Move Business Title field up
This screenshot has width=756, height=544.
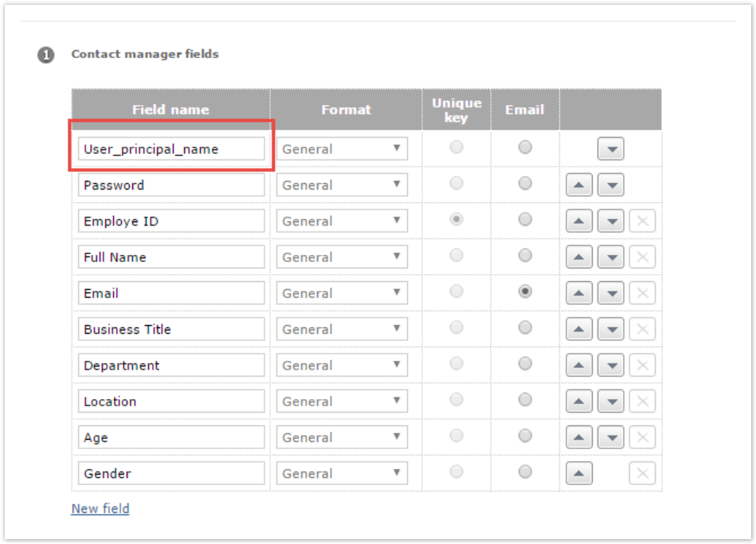[x=578, y=330]
